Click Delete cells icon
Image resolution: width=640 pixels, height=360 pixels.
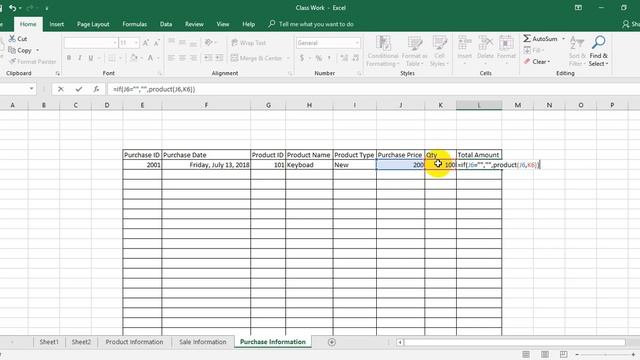click(x=485, y=42)
